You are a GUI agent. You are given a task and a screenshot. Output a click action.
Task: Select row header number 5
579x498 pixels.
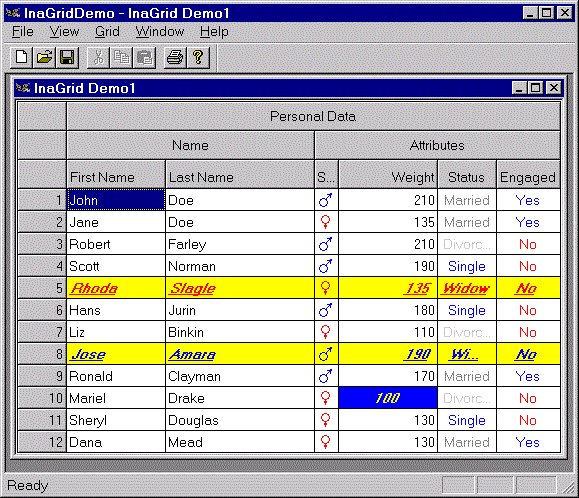[x=42, y=288]
